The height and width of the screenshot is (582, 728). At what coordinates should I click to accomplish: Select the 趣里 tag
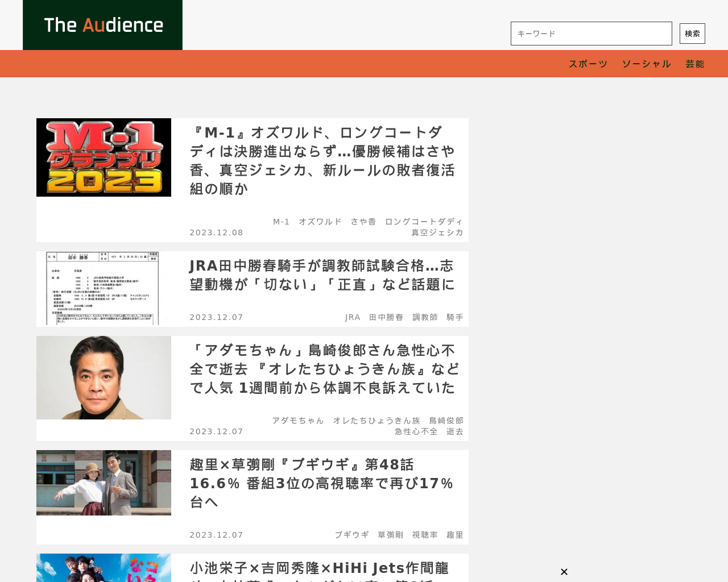coord(455,535)
